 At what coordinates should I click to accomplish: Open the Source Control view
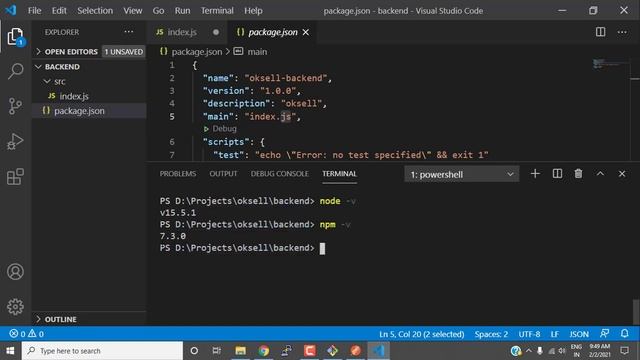(15, 106)
